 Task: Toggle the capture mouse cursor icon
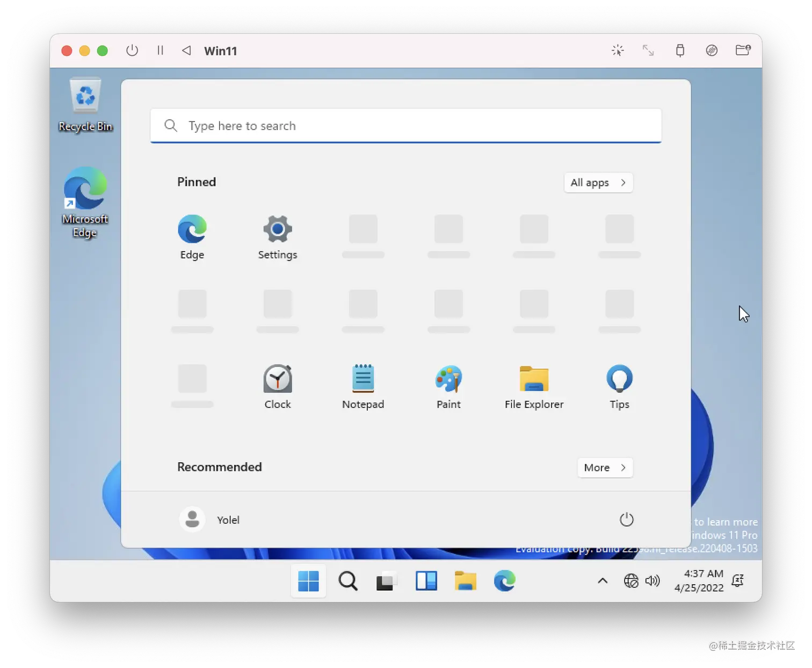coord(618,51)
